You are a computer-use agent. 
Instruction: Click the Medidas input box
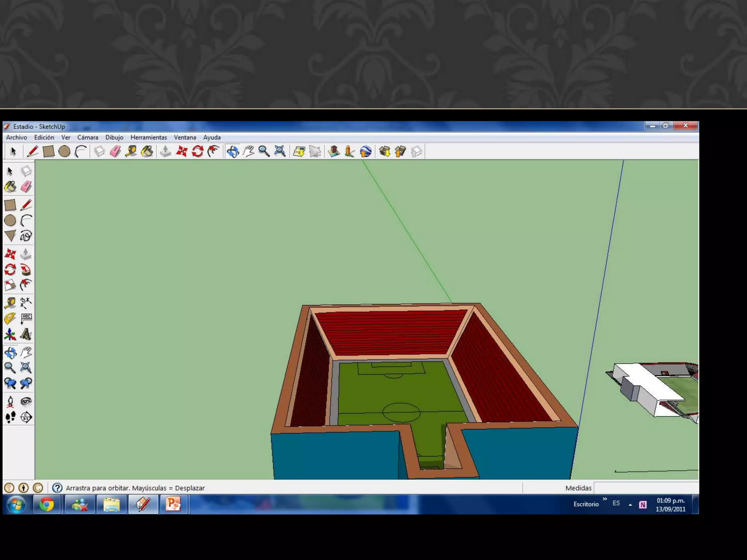click(x=646, y=488)
